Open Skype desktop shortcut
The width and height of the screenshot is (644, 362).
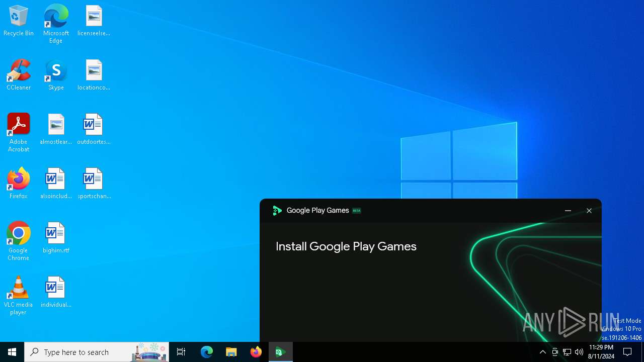56,75
